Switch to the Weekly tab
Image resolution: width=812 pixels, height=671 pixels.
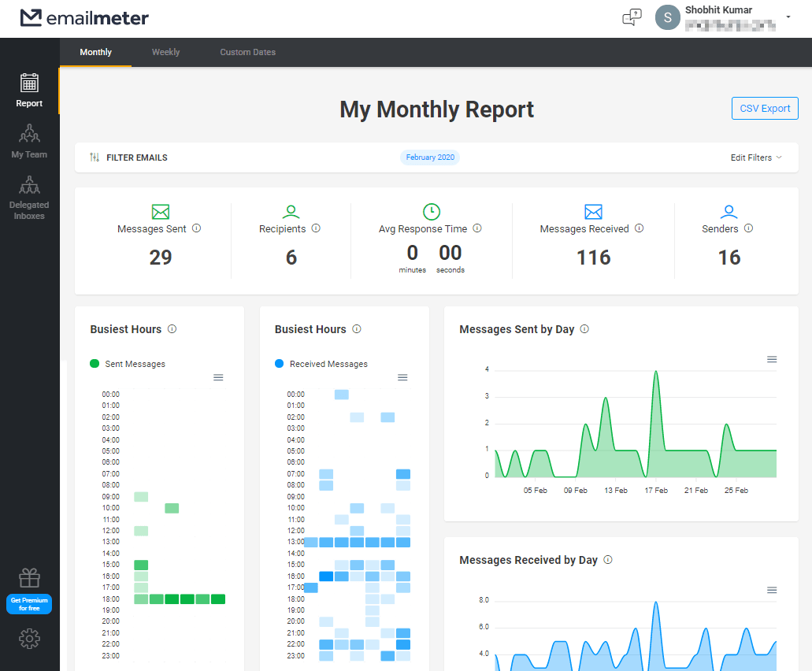point(165,52)
